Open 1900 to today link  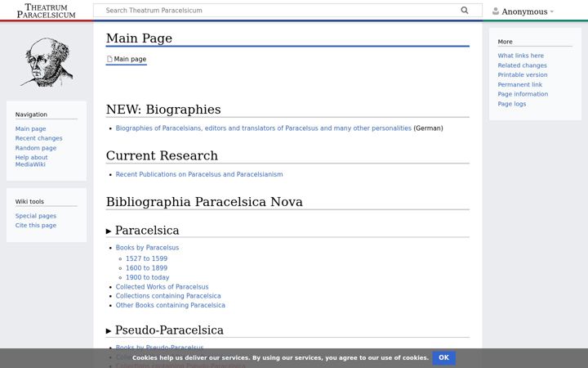pyautogui.click(x=147, y=277)
